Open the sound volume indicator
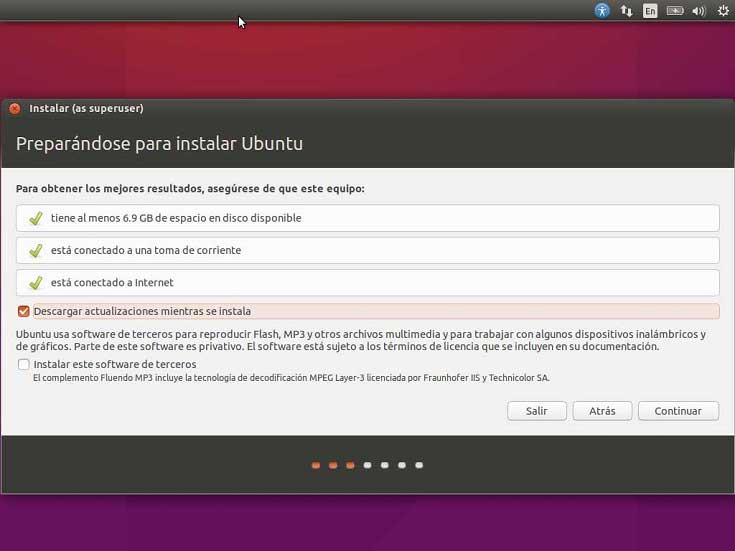Image resolution: width=735 pixels, height=551 pixels. click(699, 11)
